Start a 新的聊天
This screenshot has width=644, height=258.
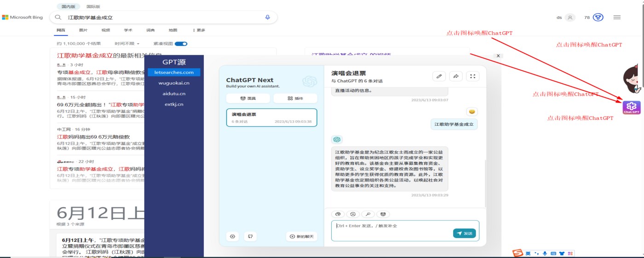point(302,236)
